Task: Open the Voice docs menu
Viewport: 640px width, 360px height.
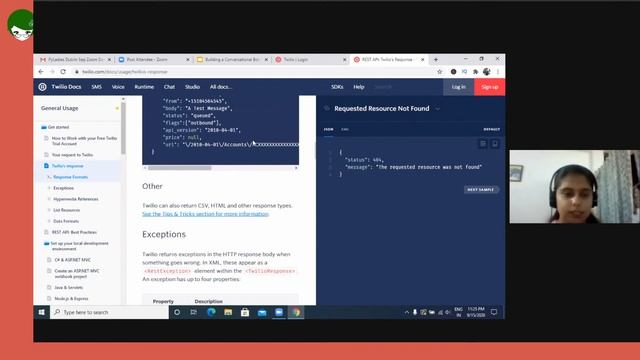Action: [x=118, y=87]
